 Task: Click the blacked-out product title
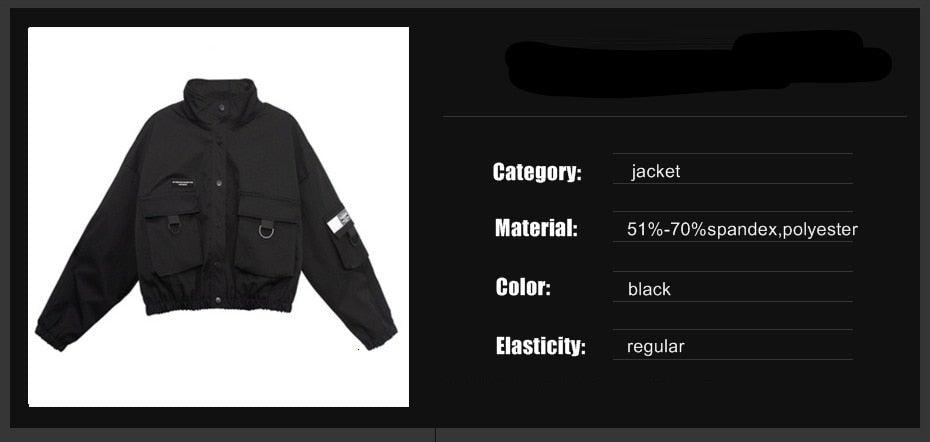[698, 63]
